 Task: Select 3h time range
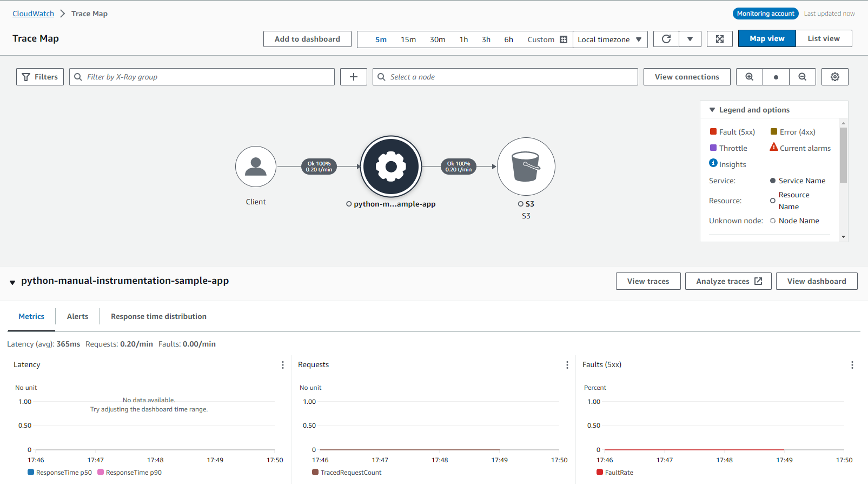[x=486, y=39]
